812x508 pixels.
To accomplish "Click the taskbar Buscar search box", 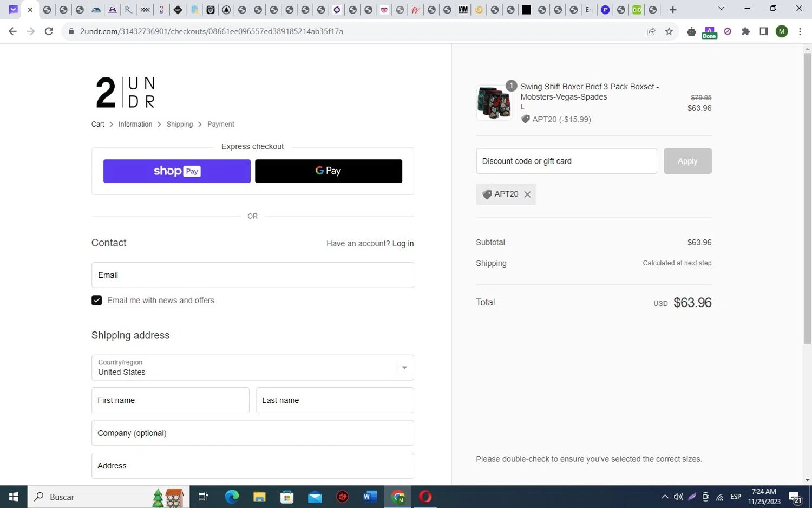I will click(x=108, y=496).
